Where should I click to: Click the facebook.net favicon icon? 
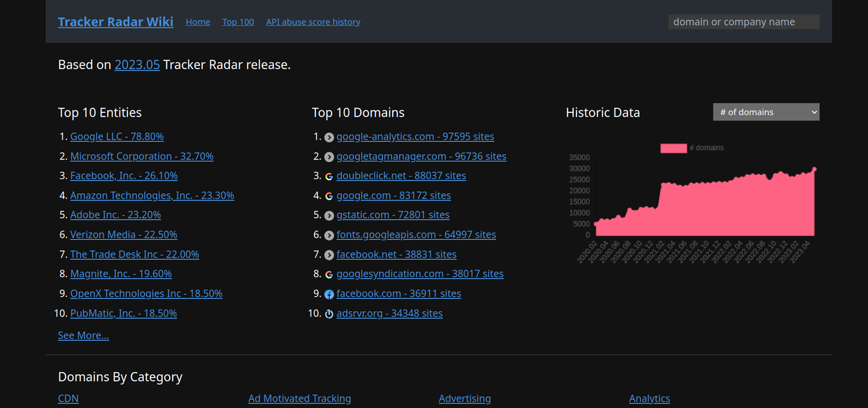click(329, 255)
